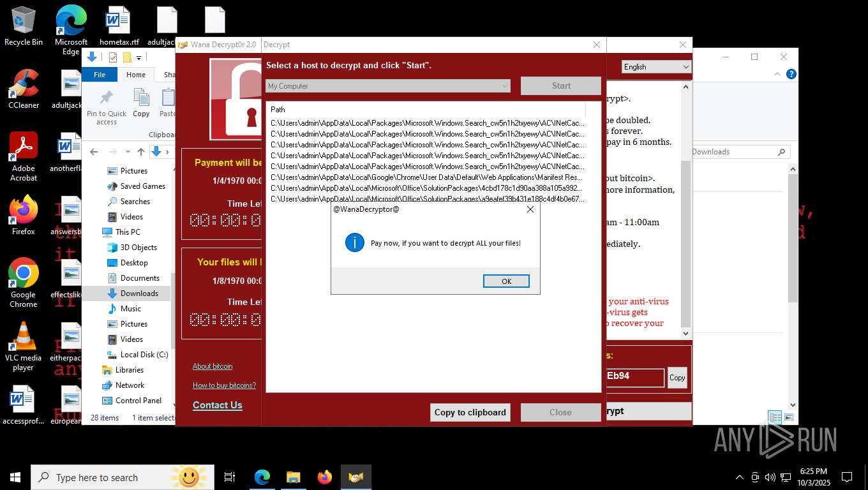
Task: Select Control Panel in the navigation tree
Action: tap(138, 401)
